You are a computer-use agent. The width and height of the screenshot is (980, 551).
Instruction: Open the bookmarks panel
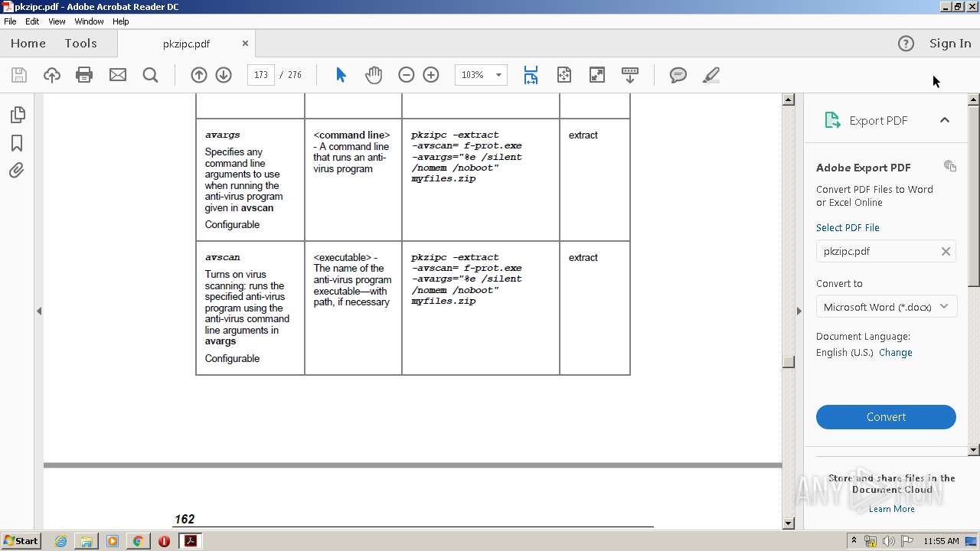coord(18,143)
